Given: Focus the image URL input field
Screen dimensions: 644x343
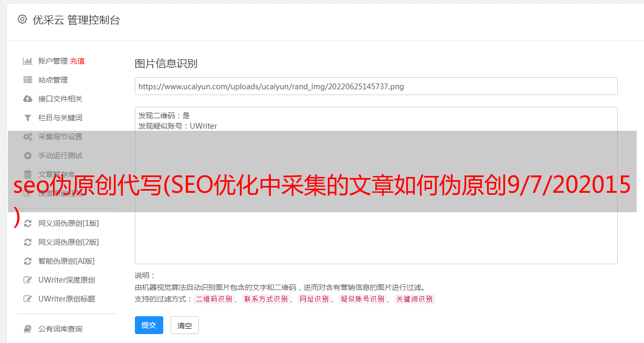Looking at the screenshot, I should pyautogui.click(x=376, y=86).
